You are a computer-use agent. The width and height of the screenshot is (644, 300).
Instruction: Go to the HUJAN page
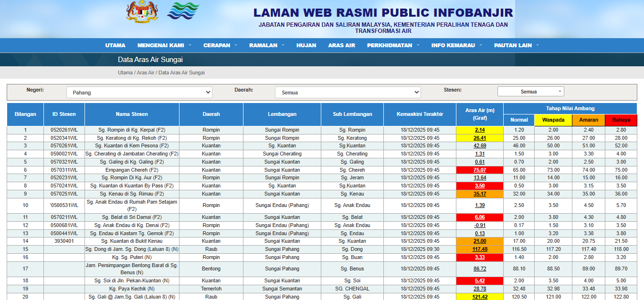pos(306,45)
